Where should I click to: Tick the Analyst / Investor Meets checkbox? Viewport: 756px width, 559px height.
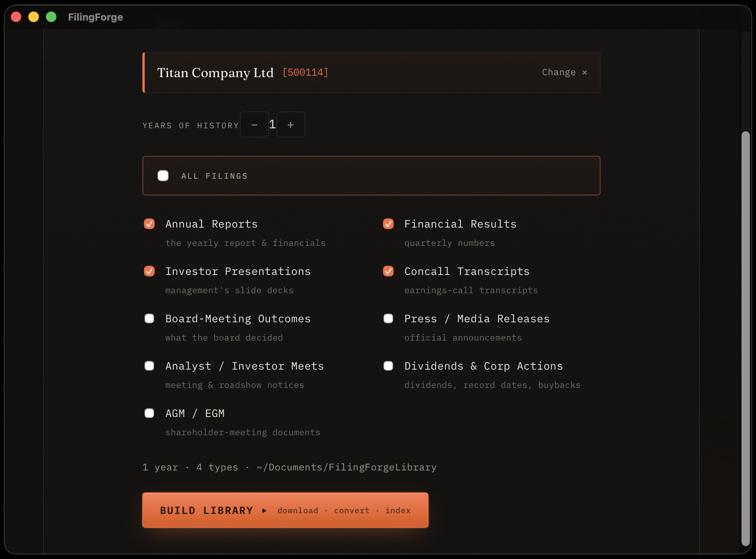pyautogui.click(x=149, y=366)
